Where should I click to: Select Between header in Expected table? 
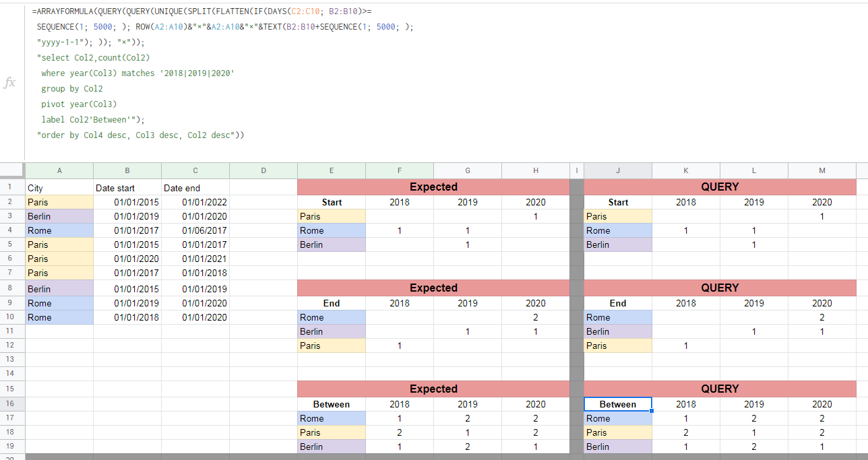332,404
